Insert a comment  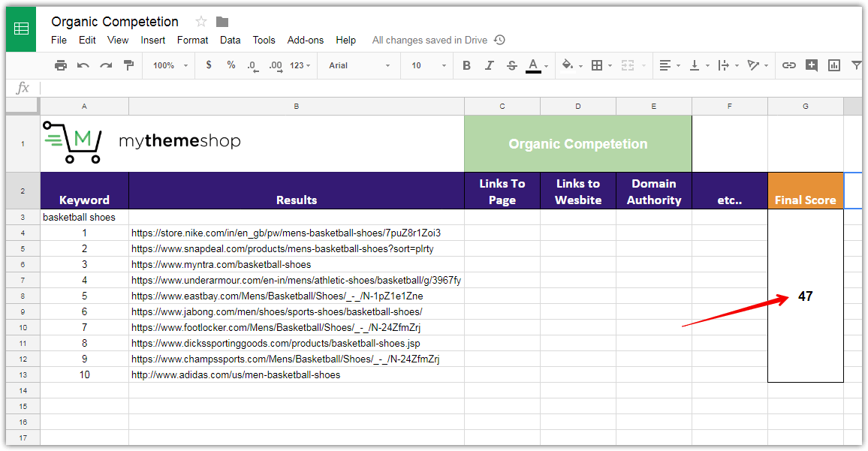[812, 65]
